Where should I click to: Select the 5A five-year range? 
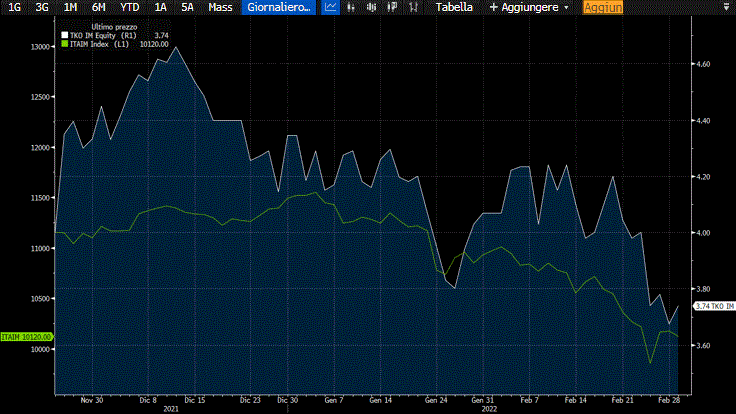(187, 7)
